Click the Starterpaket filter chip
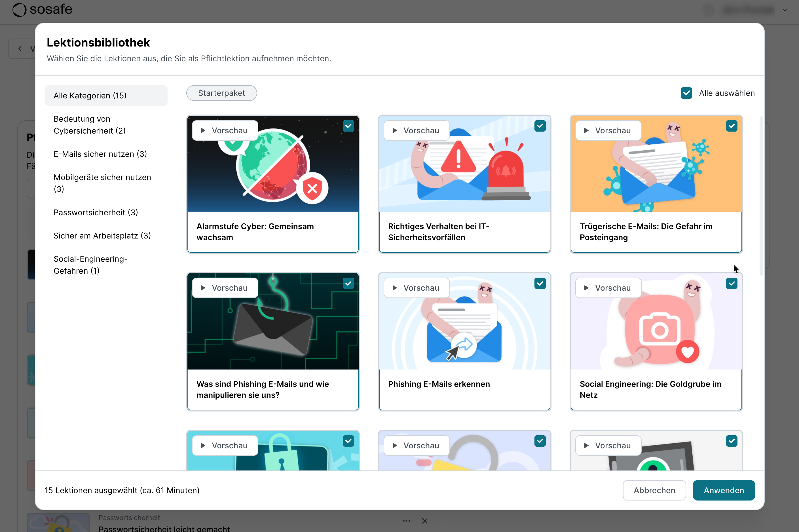Screen dimensions: 799x532 tap(221, 93)
